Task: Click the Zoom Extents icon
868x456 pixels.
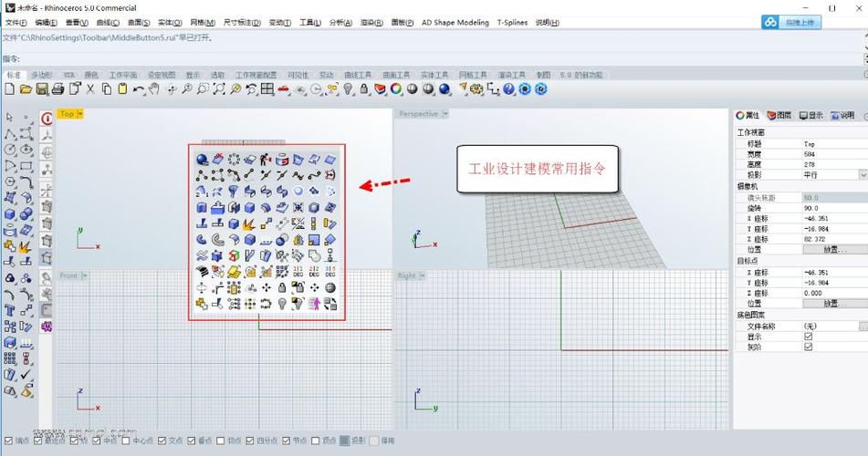Action: 219,89
